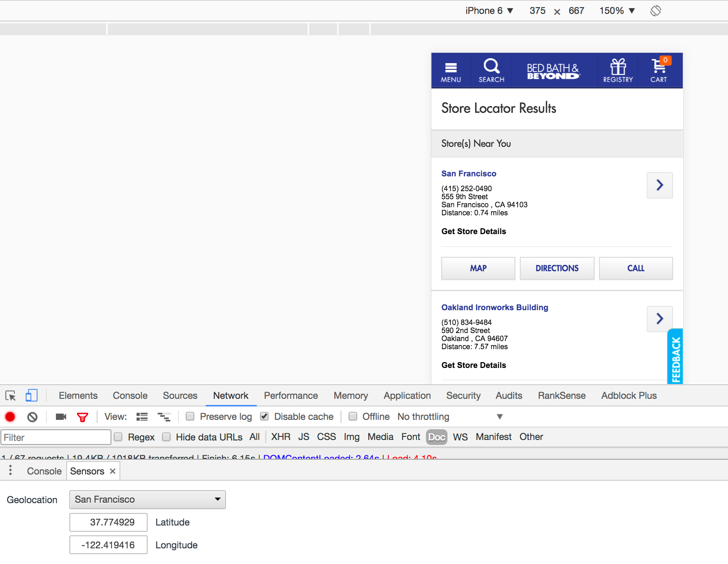Filter requests by Img
The width and height of the screenshot is (728, 564).
pyautogui.click(x=352, y=437)
